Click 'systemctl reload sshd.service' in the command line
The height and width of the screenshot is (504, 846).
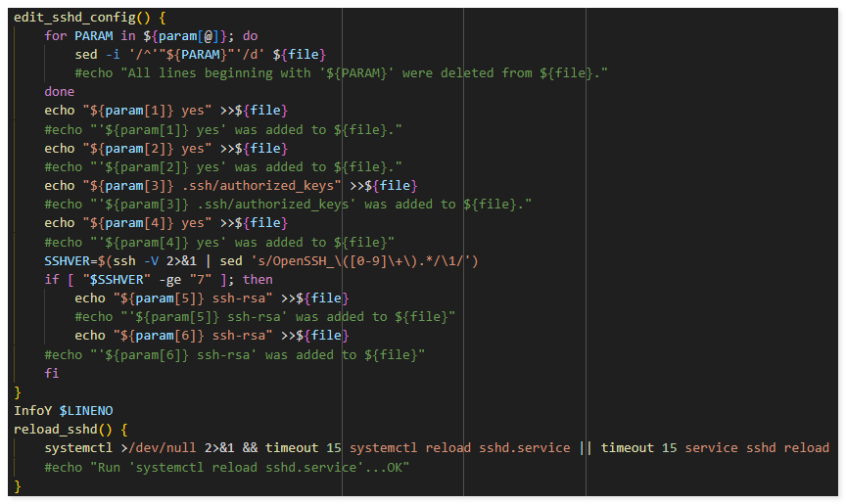459,448
